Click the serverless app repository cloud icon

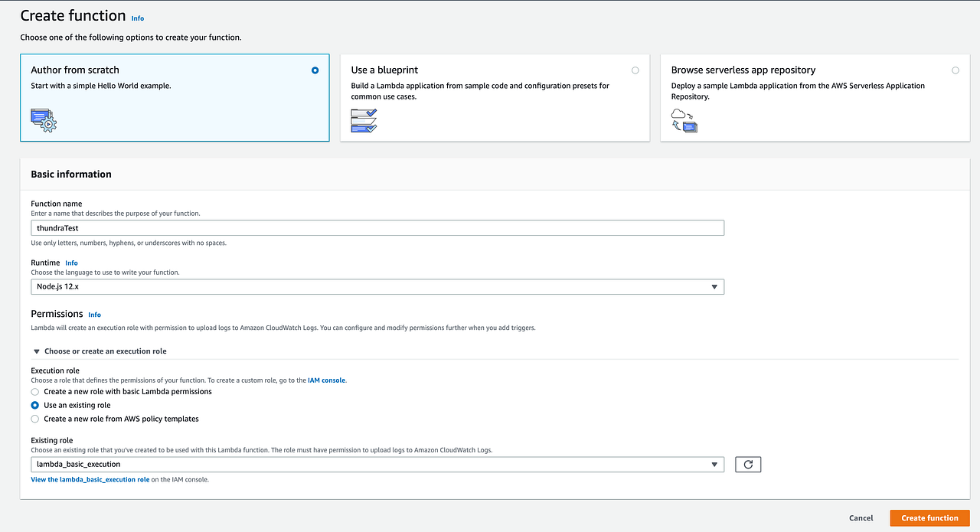[x=683, y=120]
